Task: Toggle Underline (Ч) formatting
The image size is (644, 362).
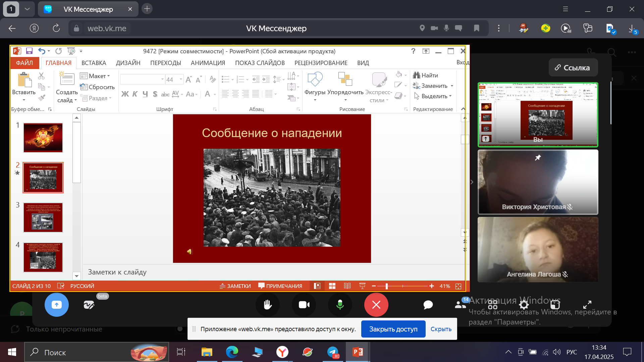Action: [x=145, y=94]
